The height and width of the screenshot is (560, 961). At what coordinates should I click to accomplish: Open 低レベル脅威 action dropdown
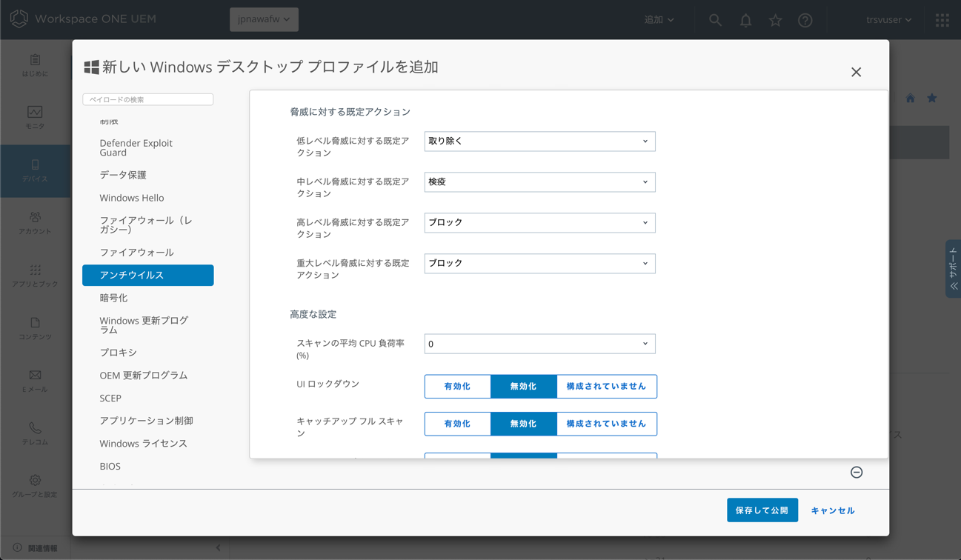pos(539,141)
